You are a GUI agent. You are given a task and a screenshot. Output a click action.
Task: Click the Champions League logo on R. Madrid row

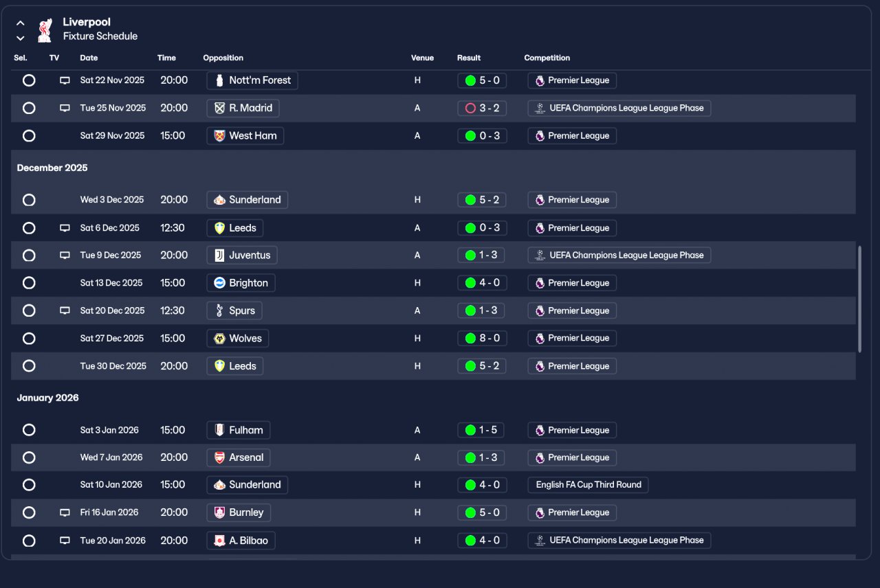tap(540, 108)
